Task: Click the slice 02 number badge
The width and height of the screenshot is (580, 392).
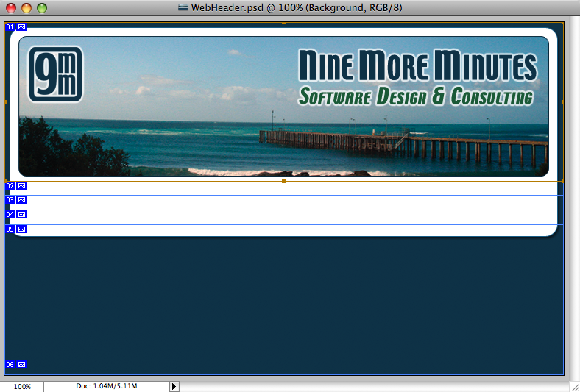Action: (10, 186)
